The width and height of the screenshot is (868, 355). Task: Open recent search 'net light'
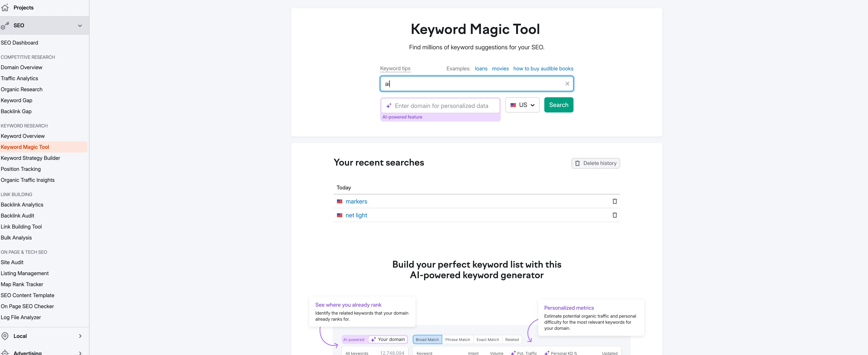pos(356,215)
